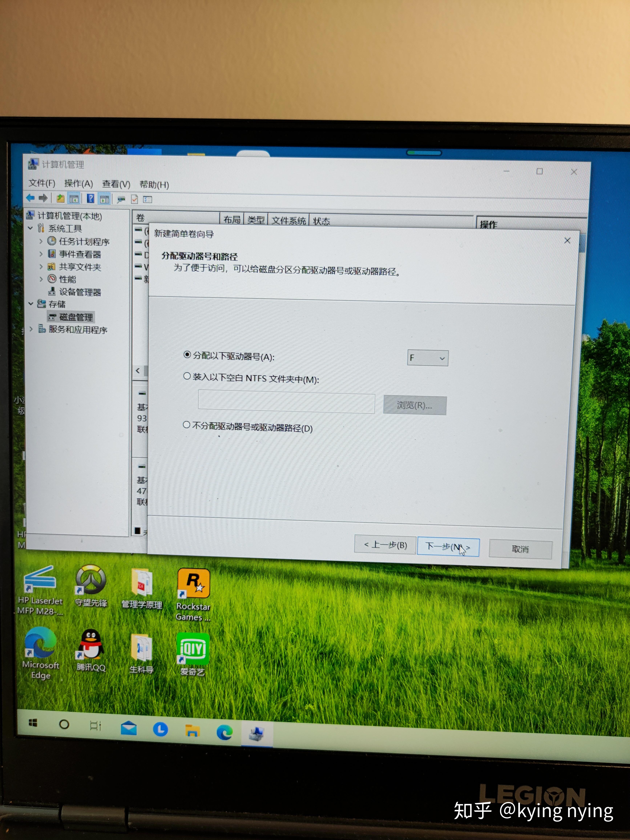Viewport: 630px width, 840px height.
Task: Open the 守望先锋 desktop shortcut
Action: pyautogui.click(x=91, y=586)
